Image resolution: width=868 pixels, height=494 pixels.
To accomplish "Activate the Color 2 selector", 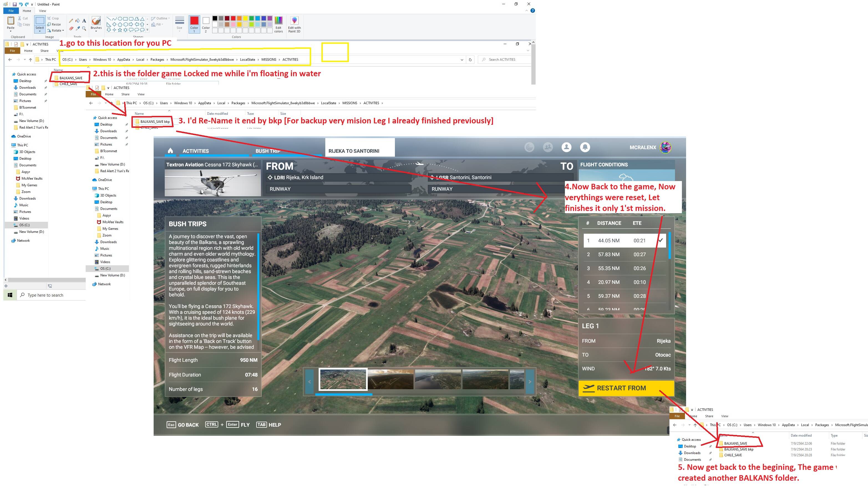I will [x=206, y=24].
